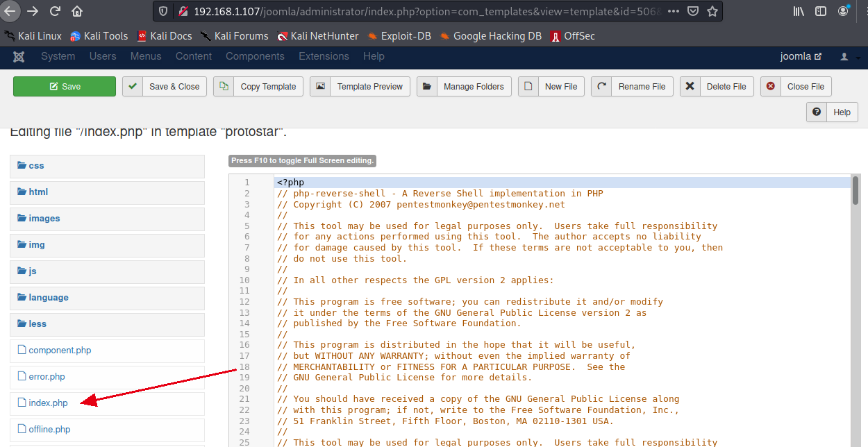The height and width of the screenshot is (447, 868).
Task: Click Delete File button text
Action: point(726,87)
